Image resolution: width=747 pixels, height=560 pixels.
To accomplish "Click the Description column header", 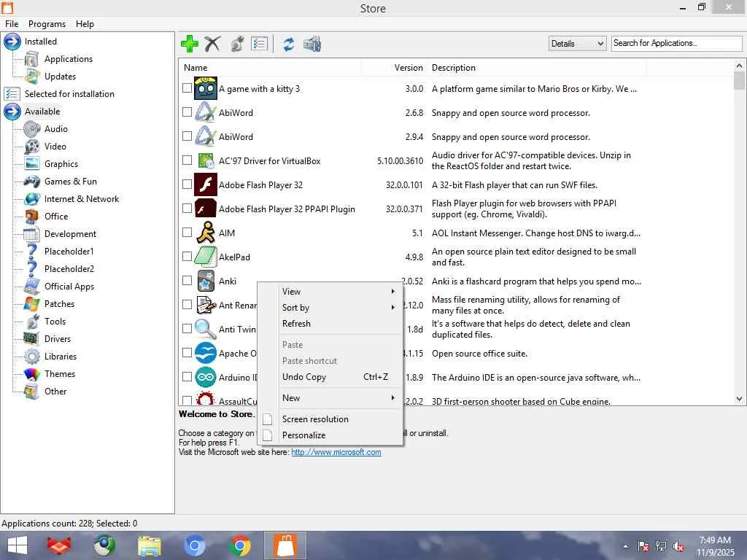I will coord(536,68).
